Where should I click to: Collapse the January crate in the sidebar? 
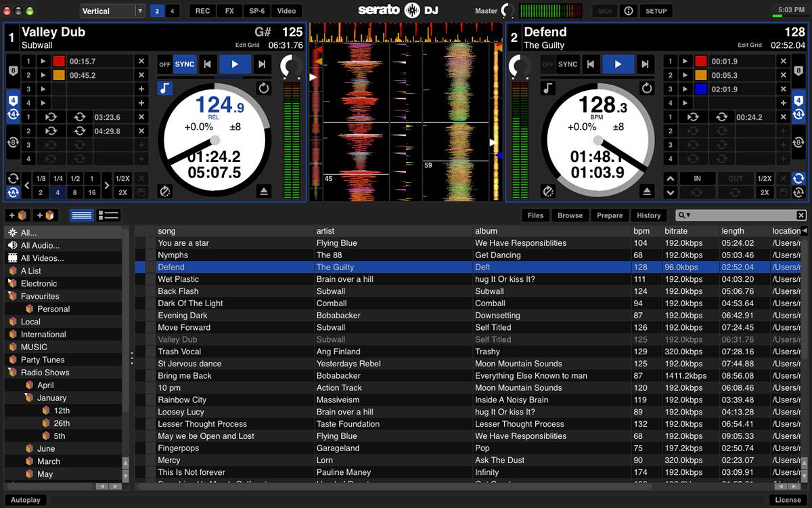coord(26,394)
